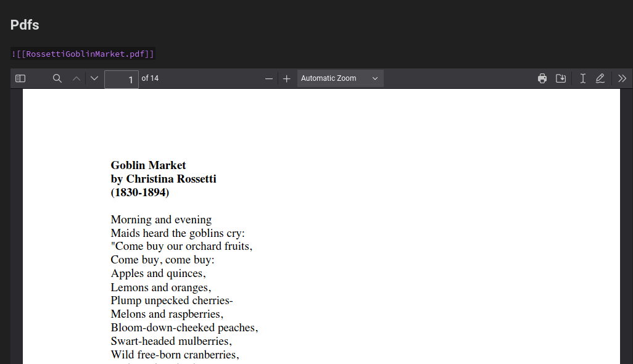Toggle search mode with the magnifier
Viewport: 633px width, 364px height.
[57, 78]
